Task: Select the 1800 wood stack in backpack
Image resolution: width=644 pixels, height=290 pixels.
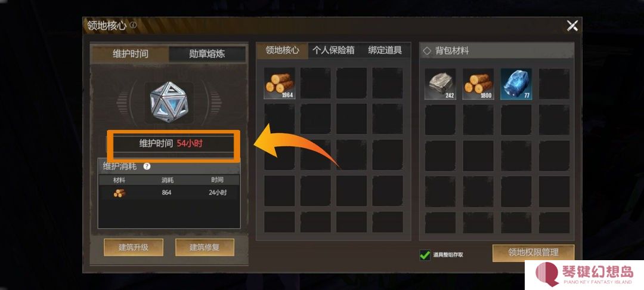Action: (x=478, y=84)
